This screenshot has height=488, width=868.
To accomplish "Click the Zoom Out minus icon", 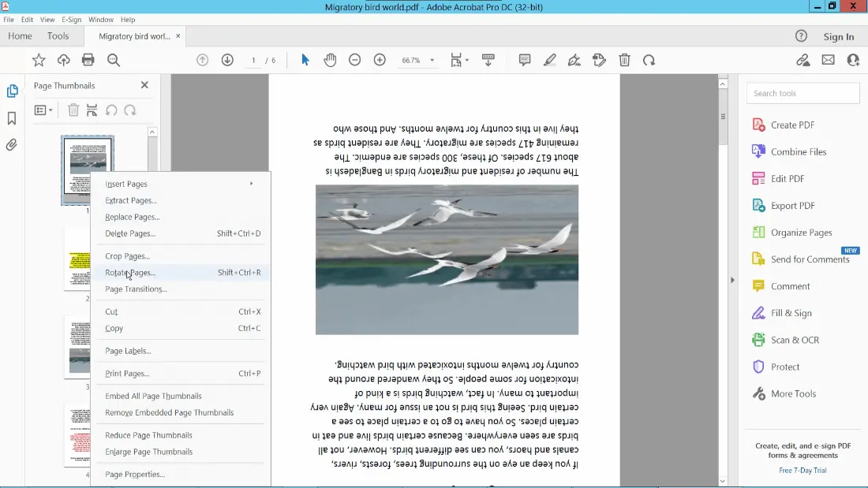I will 355,60.
